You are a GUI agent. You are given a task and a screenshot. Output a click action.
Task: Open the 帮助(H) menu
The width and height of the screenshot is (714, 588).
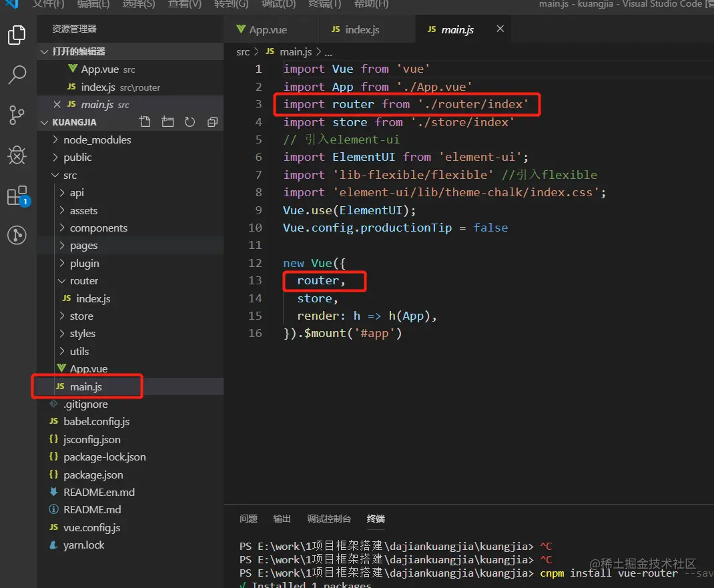click(x=372, y=4)
